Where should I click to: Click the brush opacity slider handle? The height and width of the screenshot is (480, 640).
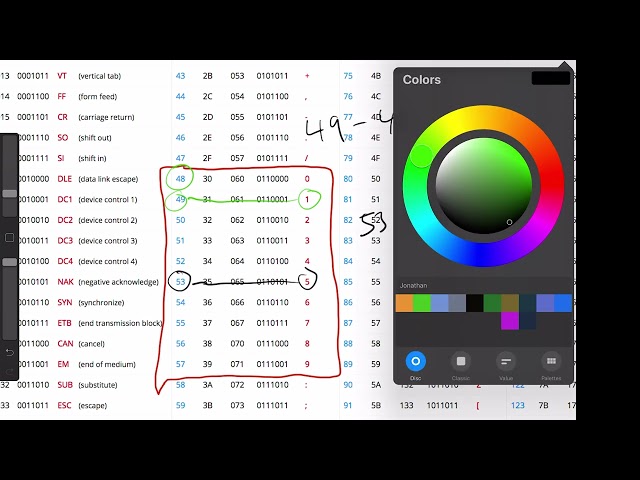click(x=10, y=262)
